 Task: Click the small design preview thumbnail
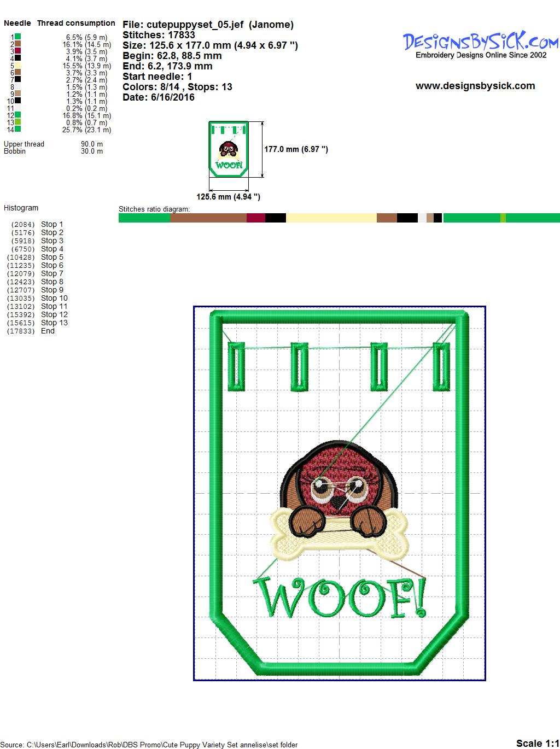click(x=229, y=150)
